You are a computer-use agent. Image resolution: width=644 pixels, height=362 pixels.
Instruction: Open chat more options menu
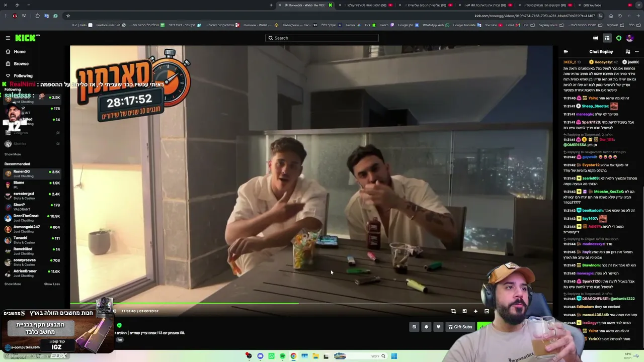click(636, 52)
